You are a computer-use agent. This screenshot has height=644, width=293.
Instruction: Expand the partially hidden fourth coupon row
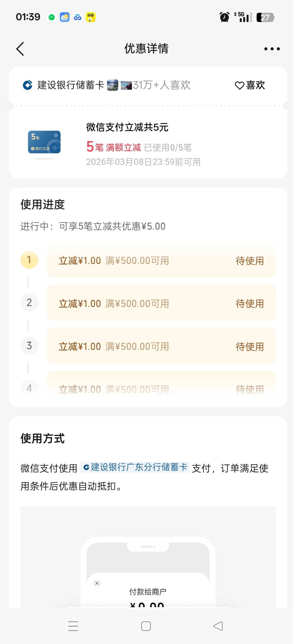point(161,386)
